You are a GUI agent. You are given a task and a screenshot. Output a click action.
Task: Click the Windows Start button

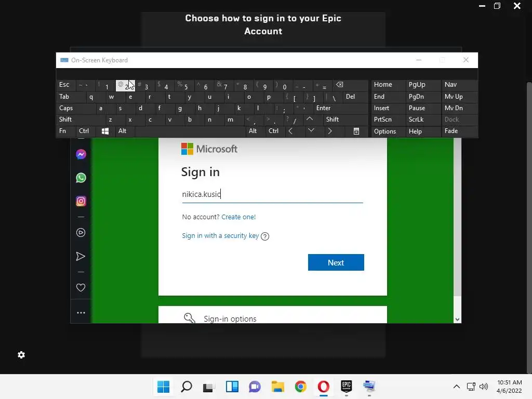[164, 387]
